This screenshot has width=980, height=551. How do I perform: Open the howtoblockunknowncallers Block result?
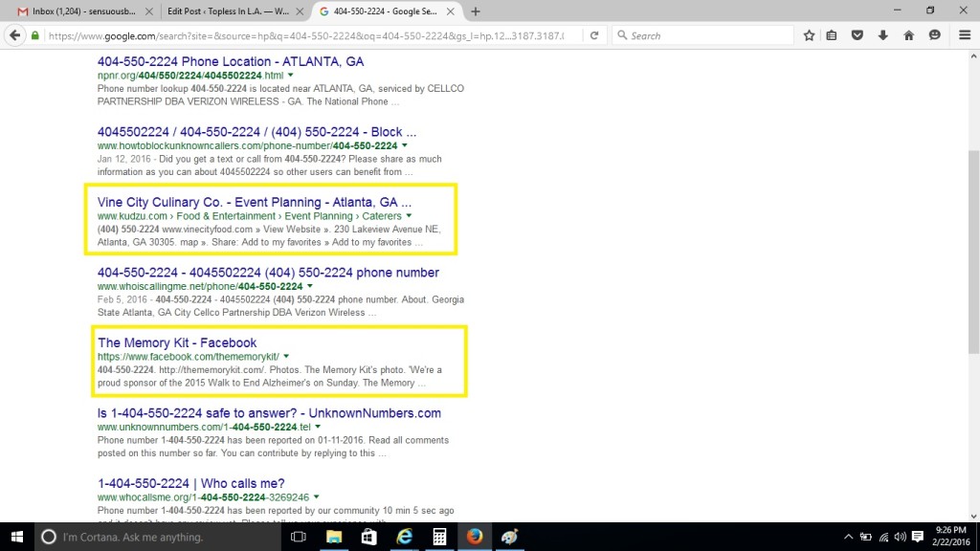pos(256,132)
